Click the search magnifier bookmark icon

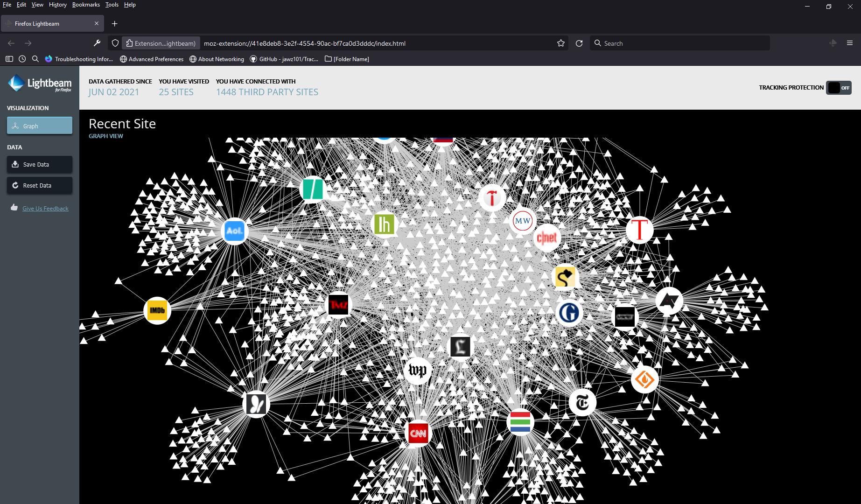pyautogui.click(x=35, y=59)
